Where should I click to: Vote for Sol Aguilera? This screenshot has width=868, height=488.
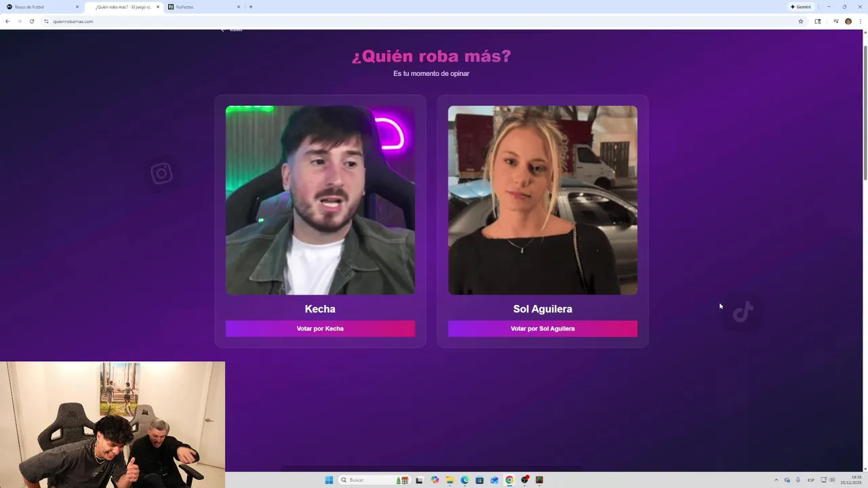(x=542, y=329)
